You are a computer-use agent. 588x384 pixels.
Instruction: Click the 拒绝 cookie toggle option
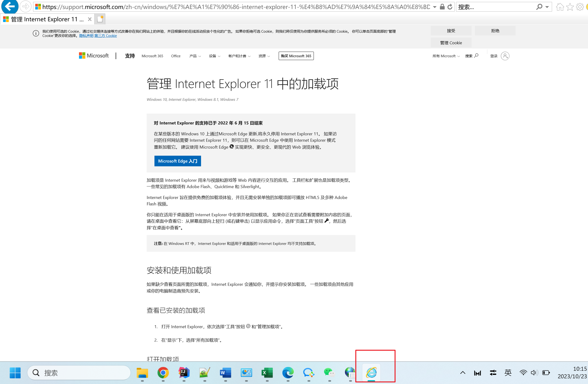(x=495, y=31)
